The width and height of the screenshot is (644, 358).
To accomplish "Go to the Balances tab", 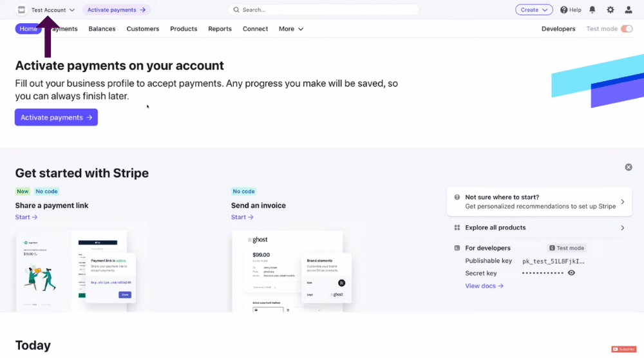I will pyautogui.click(x=102, y=29).
